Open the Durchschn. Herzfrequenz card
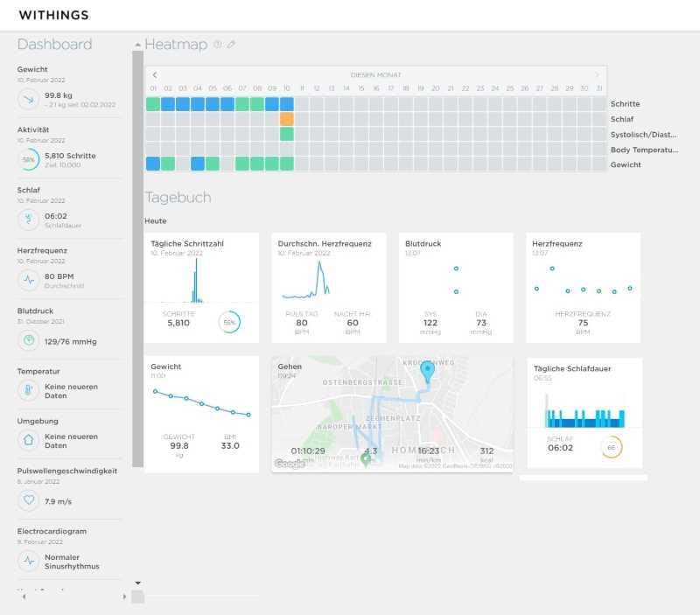Viewport: 700px width, 615px height. (329, 288)
